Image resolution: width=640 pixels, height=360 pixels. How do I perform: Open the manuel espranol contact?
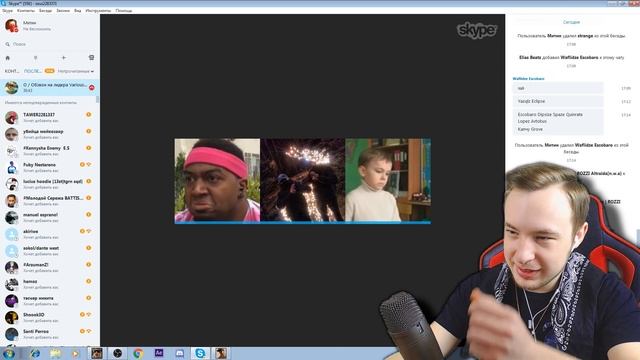tap(49, 218)
